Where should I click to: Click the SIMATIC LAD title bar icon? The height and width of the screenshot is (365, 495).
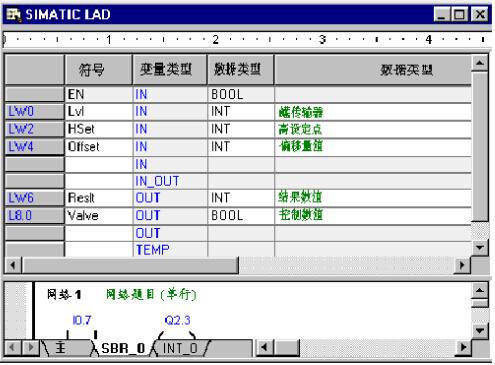point(14,15)
